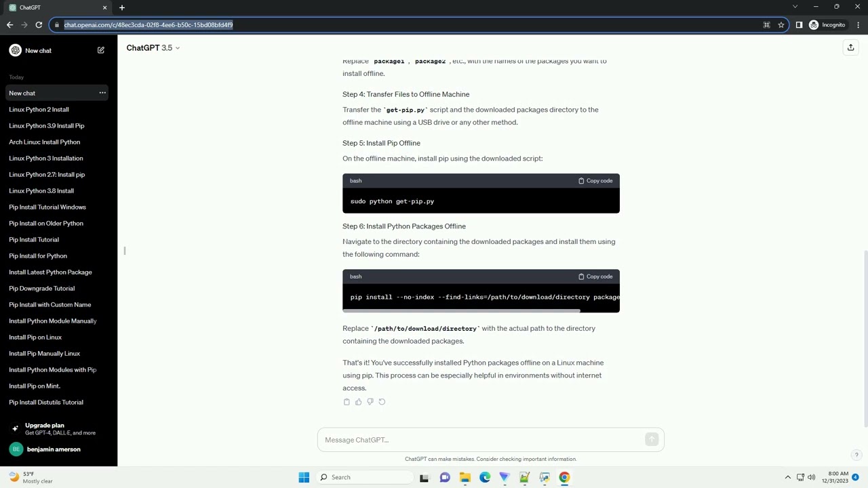The width and height of the screenshot is (868, 488).
Task: Open Pip Install on Older Python chat
Action: point(46,223)
